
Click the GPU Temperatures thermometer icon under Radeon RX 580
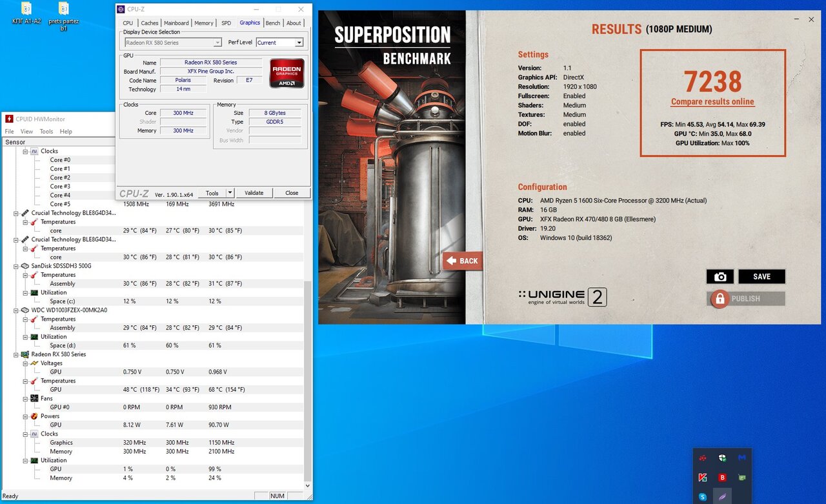coord(34,381)
